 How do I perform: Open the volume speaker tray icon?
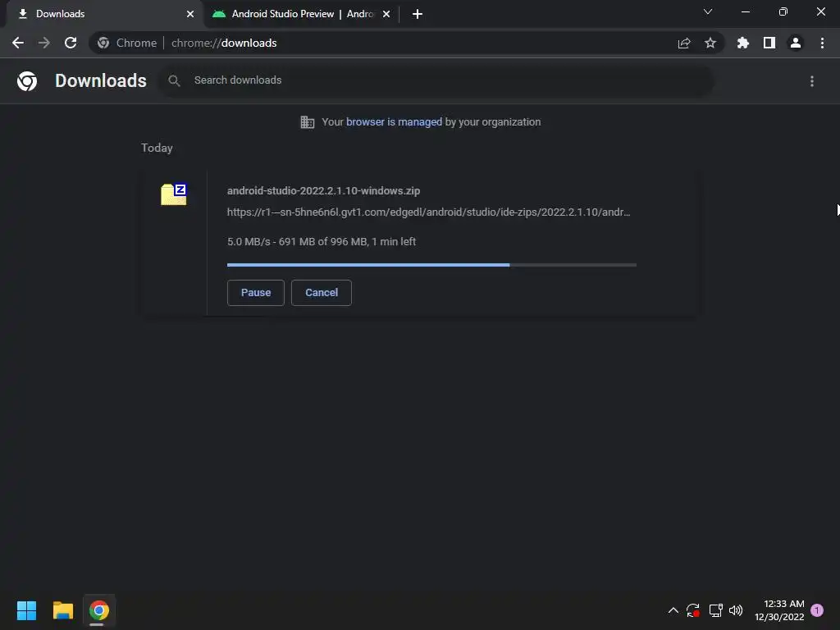pyautogui.click(x=736, y=610)
